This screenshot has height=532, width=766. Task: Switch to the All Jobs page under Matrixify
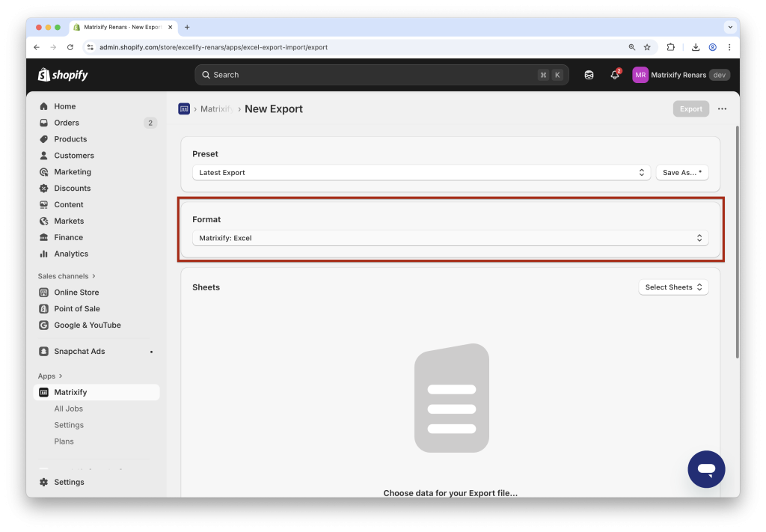click(68, 409)
